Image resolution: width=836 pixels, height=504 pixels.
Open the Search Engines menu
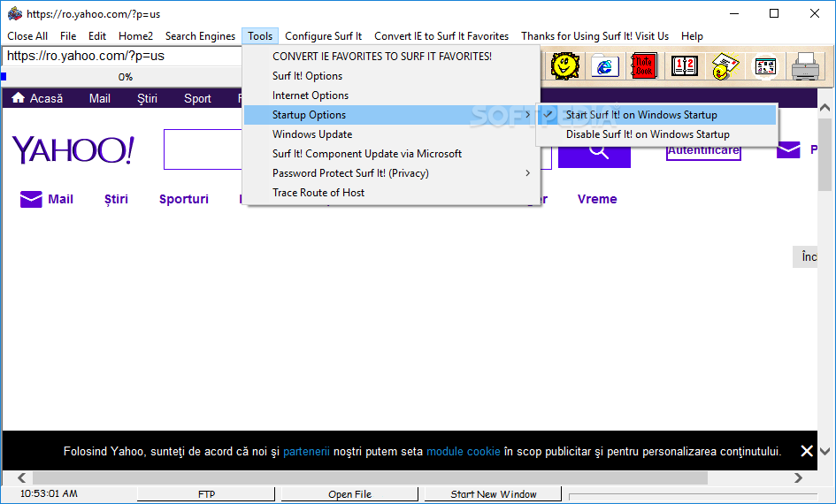point(200,36)
